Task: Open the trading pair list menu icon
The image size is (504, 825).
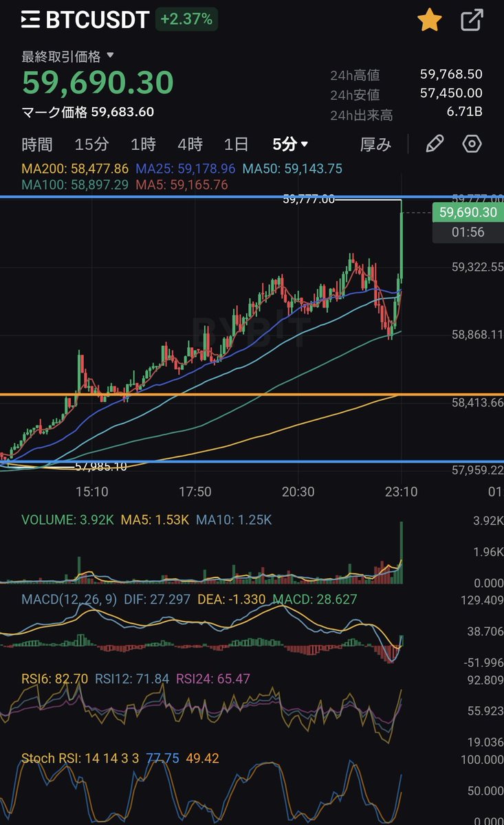Action: pyautogui.click(x=30, y=20)
